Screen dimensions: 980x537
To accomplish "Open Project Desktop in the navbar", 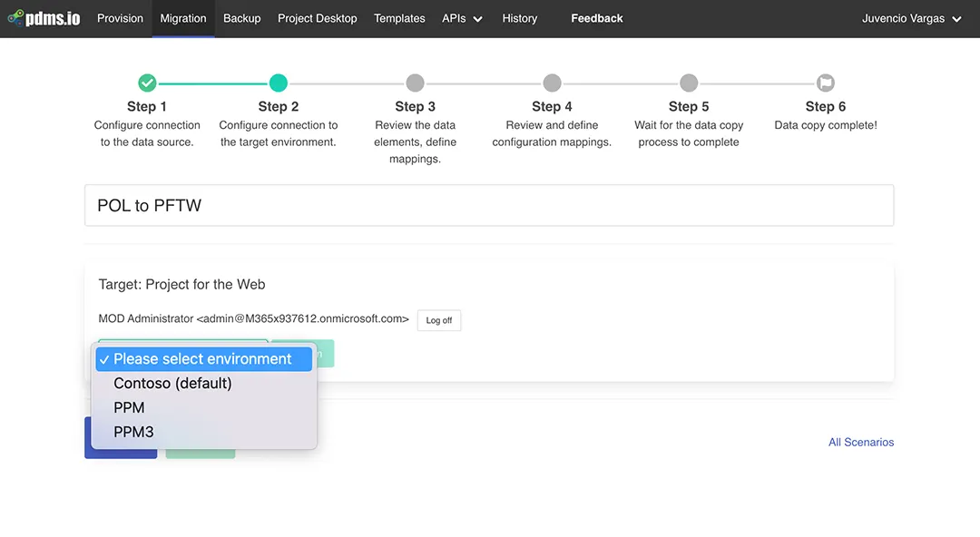I will (317, 18).
